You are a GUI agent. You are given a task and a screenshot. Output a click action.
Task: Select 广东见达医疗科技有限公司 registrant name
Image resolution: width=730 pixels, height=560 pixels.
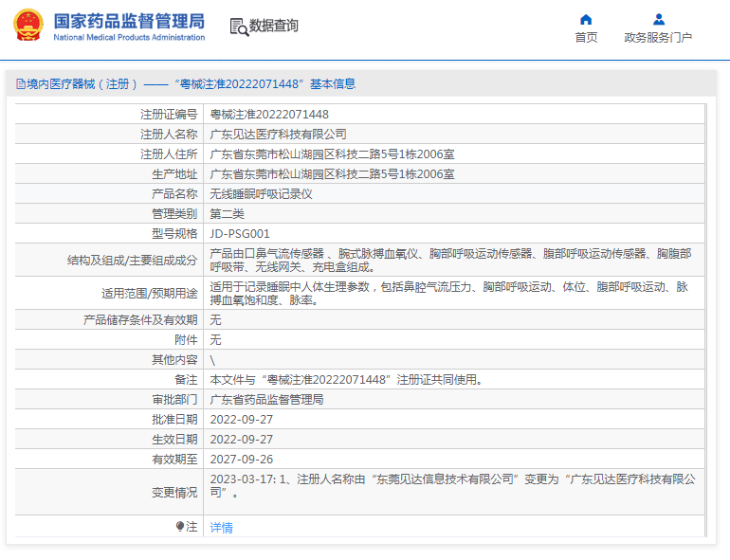tap(278, 134)
